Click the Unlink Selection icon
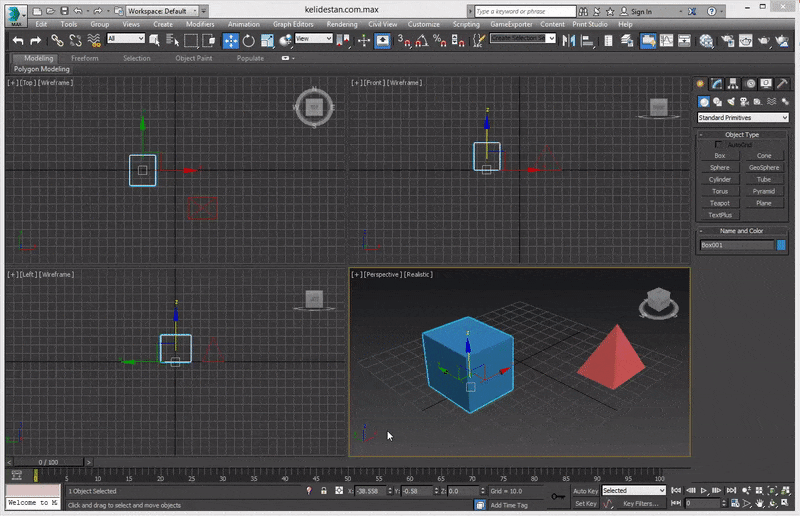Viewport: 800px width, 516px height. tap(75, 41)
